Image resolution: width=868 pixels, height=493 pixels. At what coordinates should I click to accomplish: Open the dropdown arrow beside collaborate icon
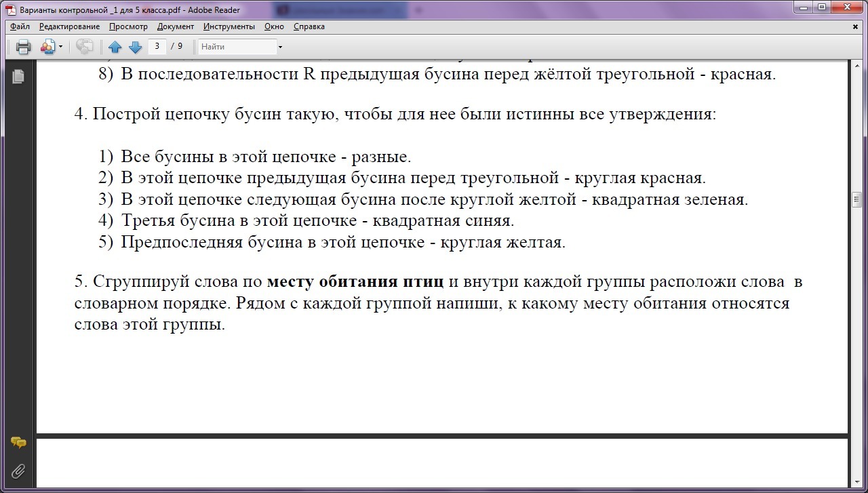click(x=60, y=47)
